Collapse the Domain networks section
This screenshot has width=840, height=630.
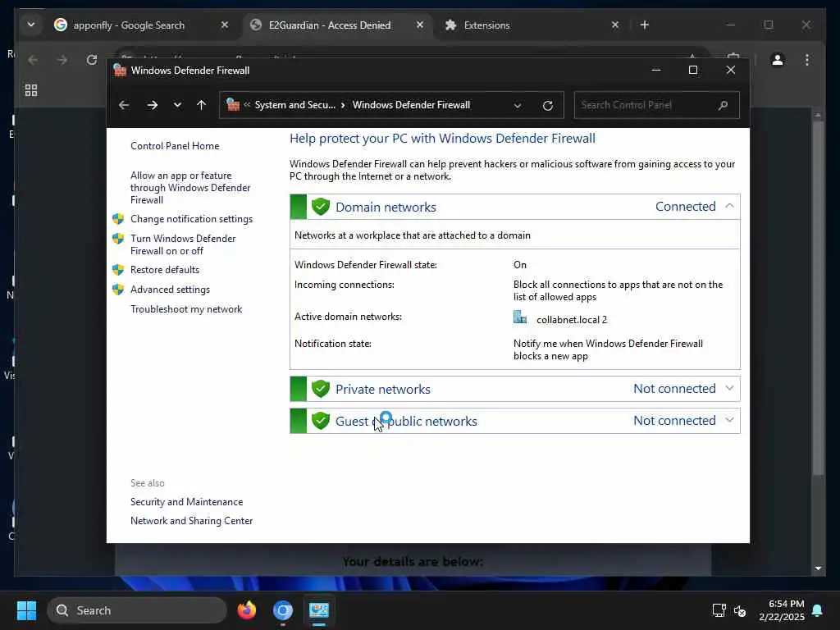tap(729, 206)
